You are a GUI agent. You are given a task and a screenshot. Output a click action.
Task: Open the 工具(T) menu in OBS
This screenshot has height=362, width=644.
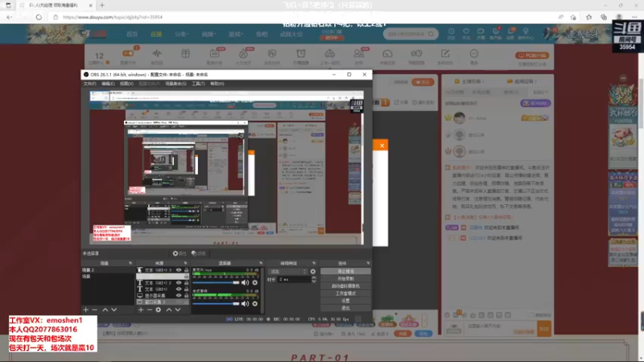[198, 84]
